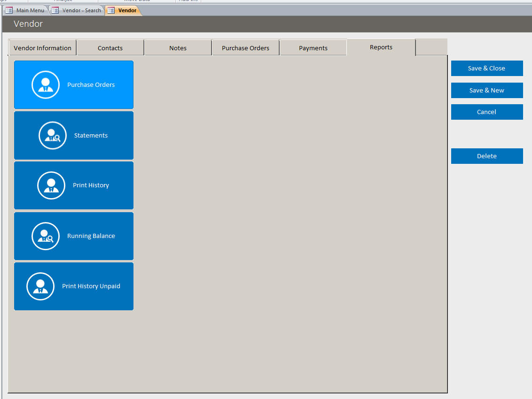
Task: Go to the Notes tab
Action: (x=178, y=48)
